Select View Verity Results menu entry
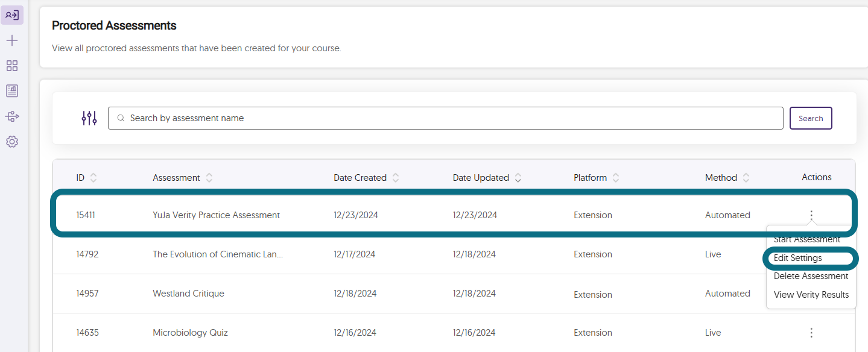This screenshot has height=352, width=868. pos(811,295)
